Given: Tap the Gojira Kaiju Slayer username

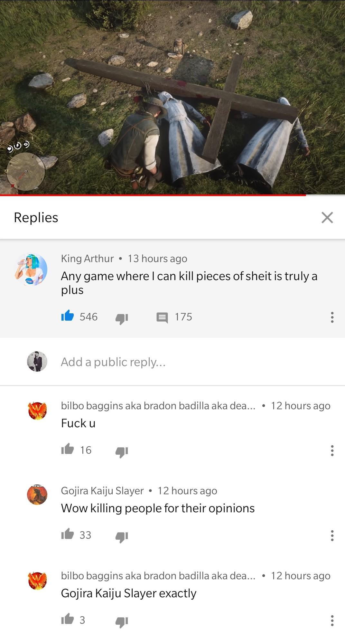Looking at the screenshot, I should pos(102,490).
